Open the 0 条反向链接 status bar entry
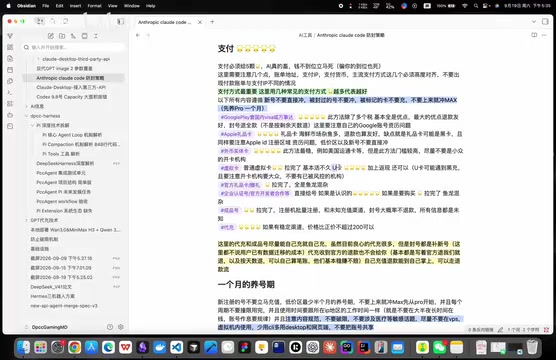This screenshot has width=556, height=360. 480,330
